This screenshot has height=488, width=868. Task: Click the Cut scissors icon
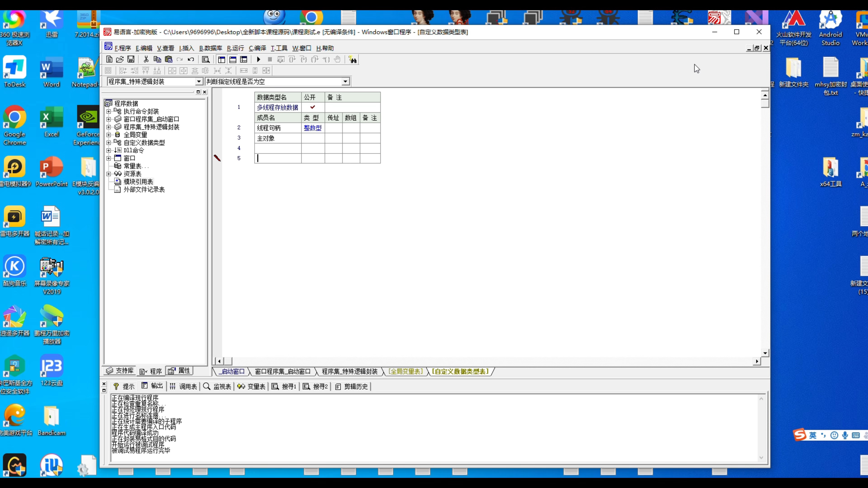[146, 60]
